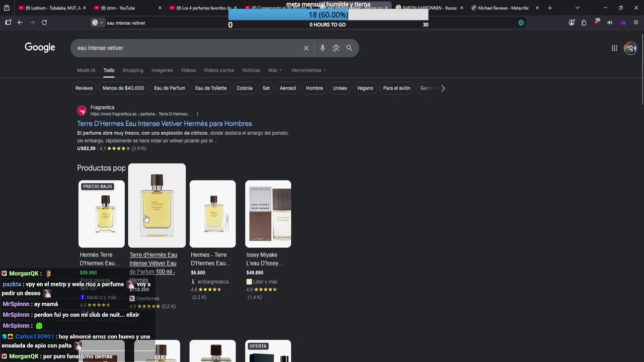The width and height of the screenshot is (644, 362).
Task: Select the Todo results tab
Action: [x=109, y=70]
